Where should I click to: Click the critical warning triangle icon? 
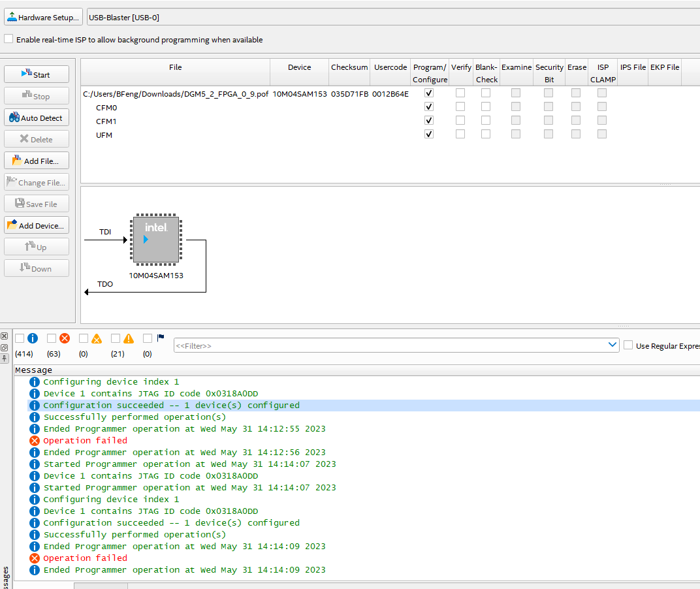click(x=97, y=338)
